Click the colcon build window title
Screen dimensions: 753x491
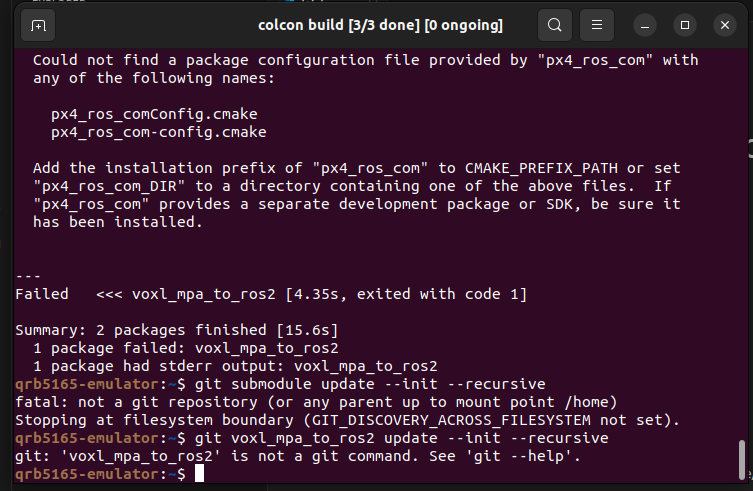point(380,25)
